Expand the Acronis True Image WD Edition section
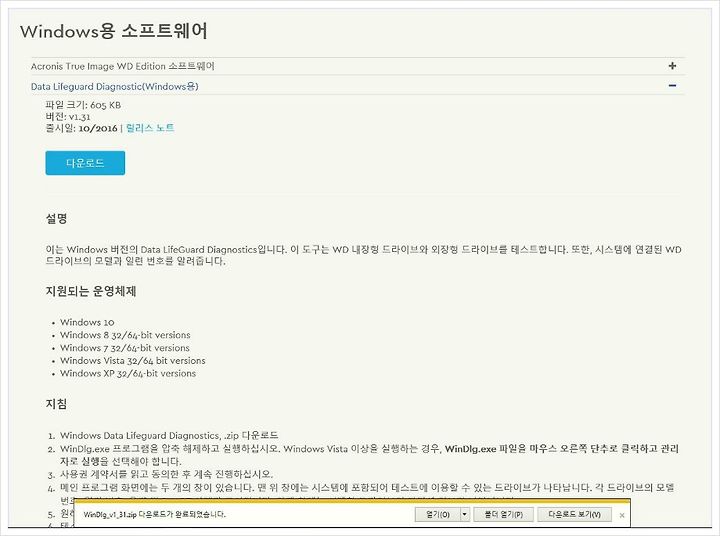The height and width of the screenshot is (536, 720). click(x=357, y=66)
